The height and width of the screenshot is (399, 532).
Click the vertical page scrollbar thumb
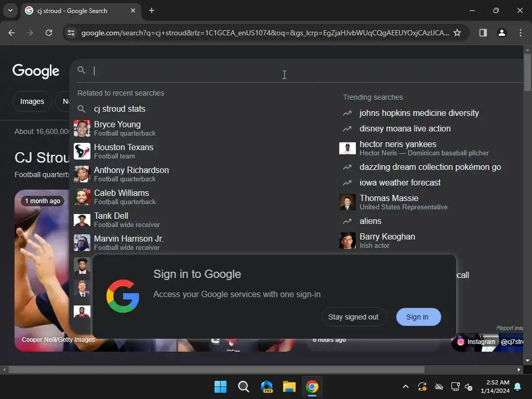[x=527, y=72]
